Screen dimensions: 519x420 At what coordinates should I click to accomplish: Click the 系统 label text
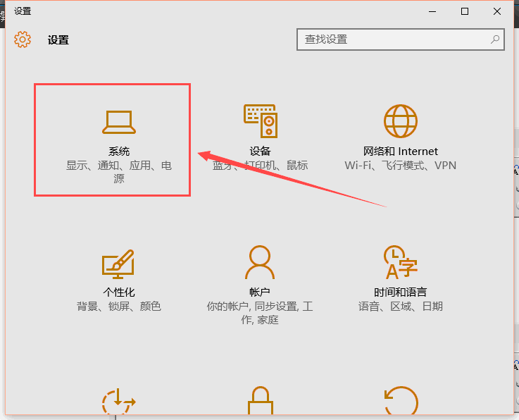[119, 152]
